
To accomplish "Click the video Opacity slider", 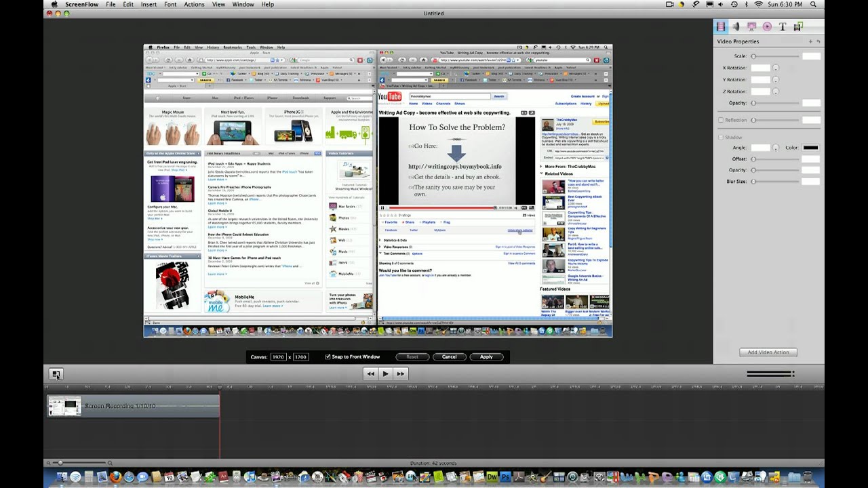I will click(774, 103).
